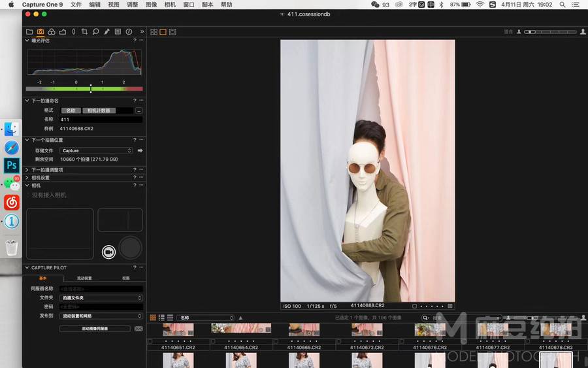Tick checkbox of thumbnail 41140654.CR2

click(x=213, y=342)
